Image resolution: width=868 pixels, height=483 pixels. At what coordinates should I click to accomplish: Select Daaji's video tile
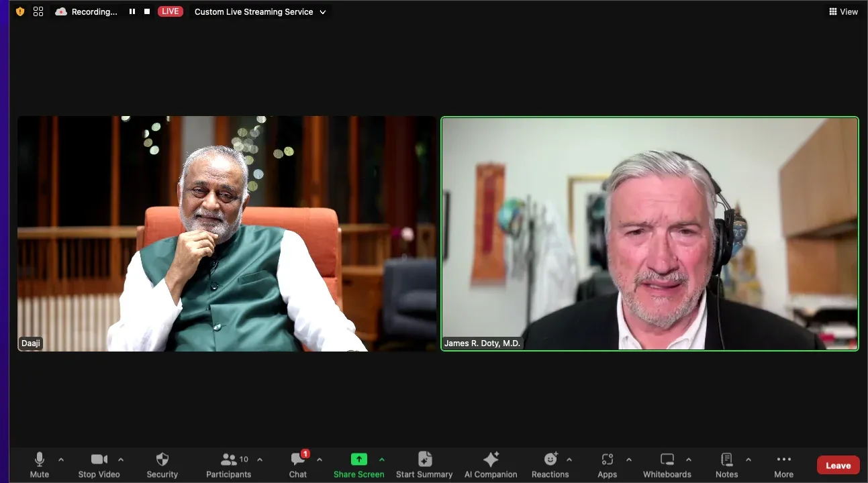pos(227,234)
